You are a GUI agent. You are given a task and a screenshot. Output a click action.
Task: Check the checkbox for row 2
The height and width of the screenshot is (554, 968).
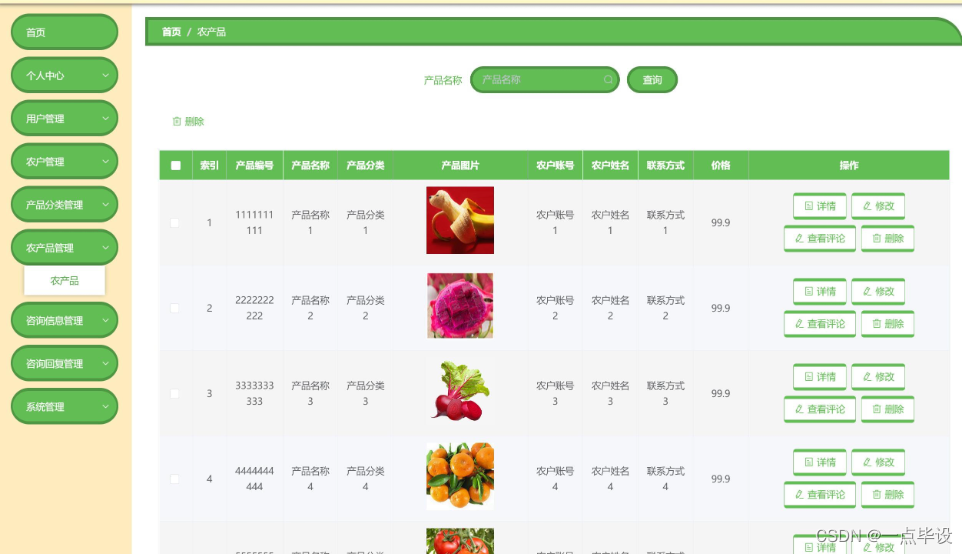(175, 308)
